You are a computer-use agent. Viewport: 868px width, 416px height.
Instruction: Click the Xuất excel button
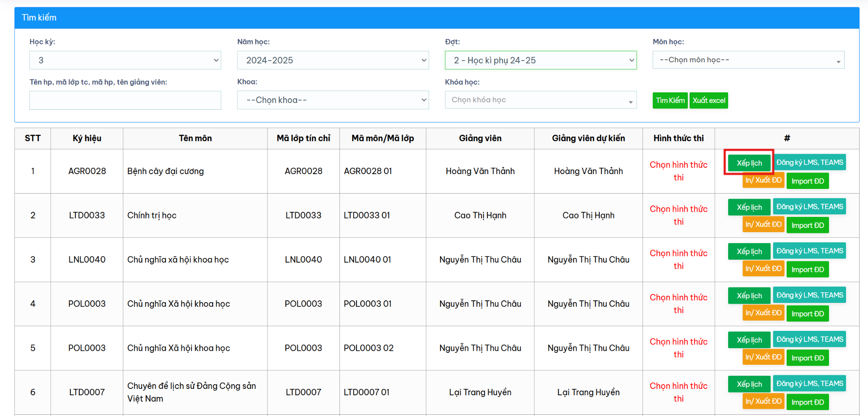tap(709, 100)
